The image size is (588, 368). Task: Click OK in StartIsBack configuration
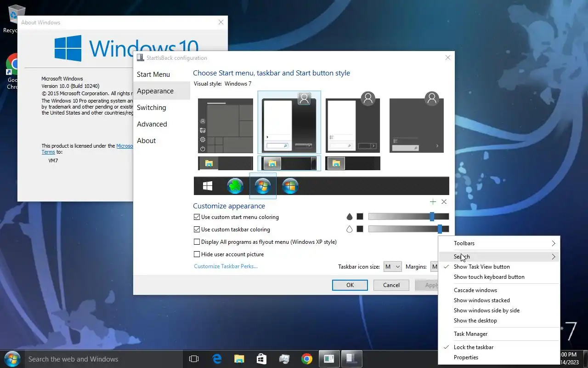coord(350,285)
